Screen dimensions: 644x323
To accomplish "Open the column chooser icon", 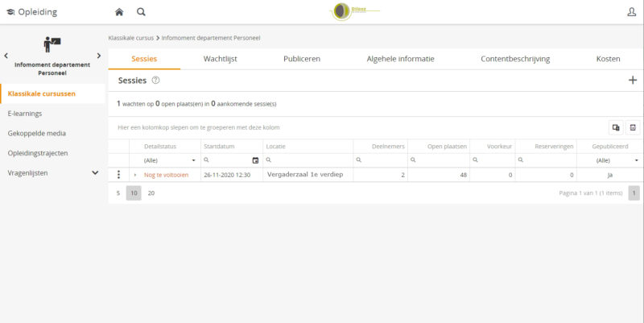I will point(616,127).
